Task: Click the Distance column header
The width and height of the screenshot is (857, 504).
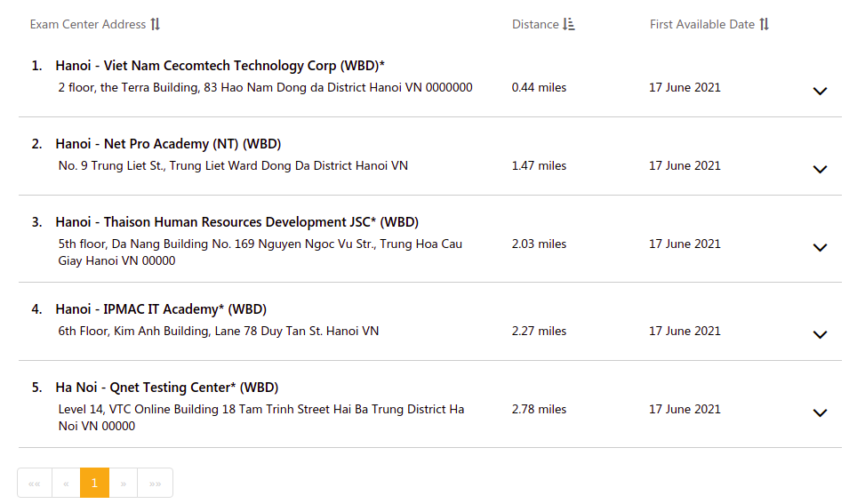Action: pyautogui.click(x=535, y=25)
